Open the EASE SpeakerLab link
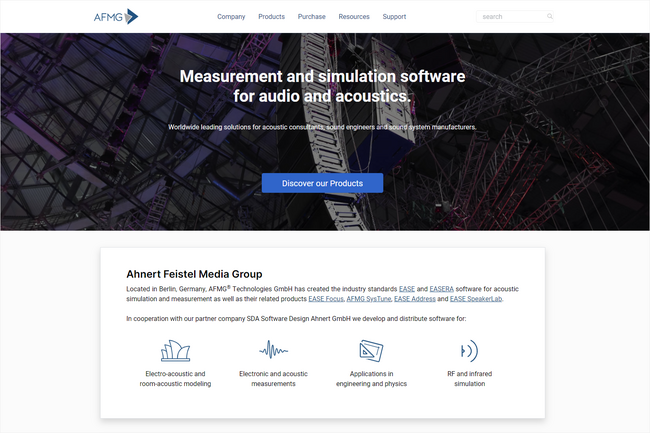650x433 pixels. (476, 299)
